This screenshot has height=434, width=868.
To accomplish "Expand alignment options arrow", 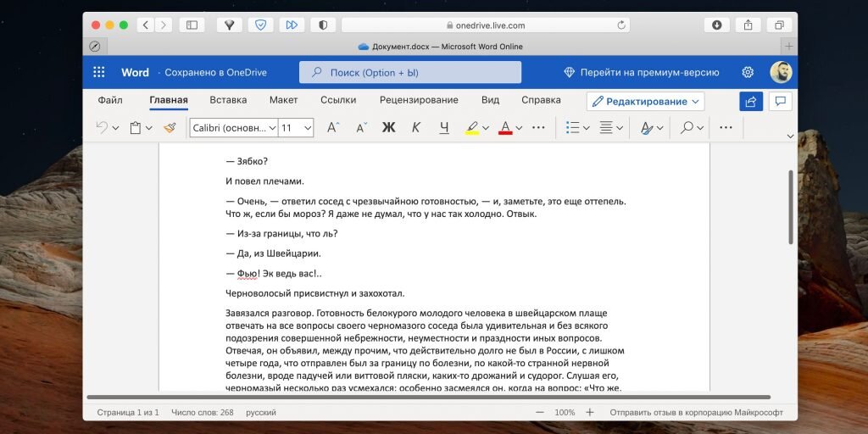I will 620,129.
